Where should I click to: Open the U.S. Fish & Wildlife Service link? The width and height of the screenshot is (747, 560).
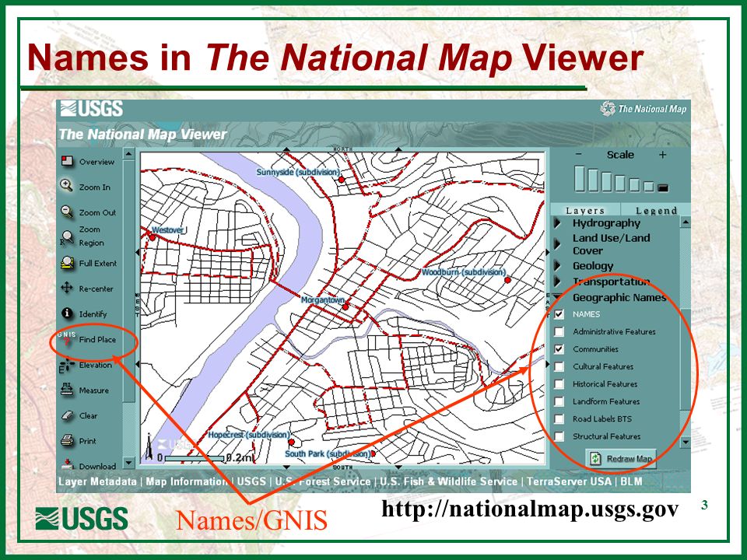tap(449, 481)
